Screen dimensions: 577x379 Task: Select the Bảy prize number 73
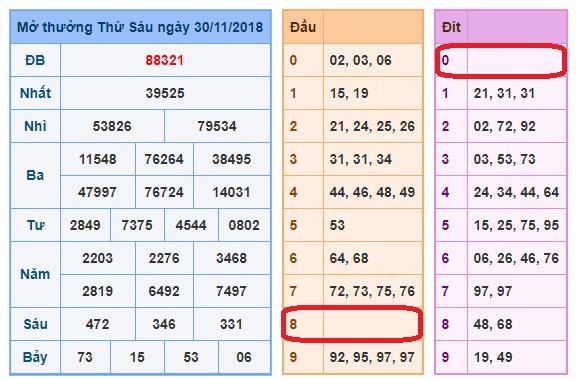(x=85, y=357)
